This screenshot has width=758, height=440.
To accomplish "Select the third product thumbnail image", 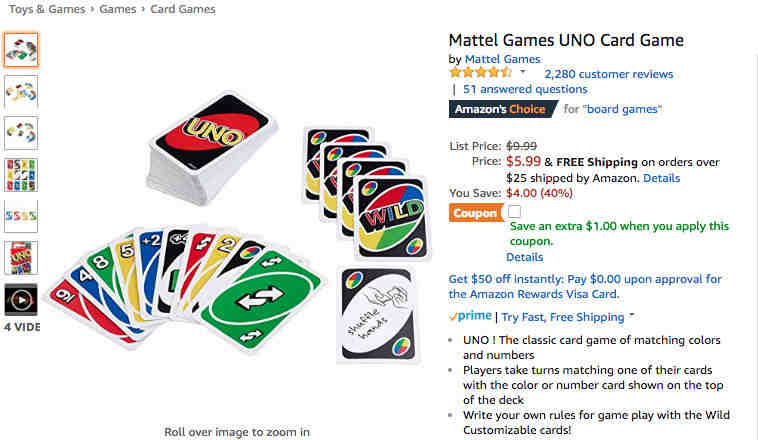I will 21,133.
